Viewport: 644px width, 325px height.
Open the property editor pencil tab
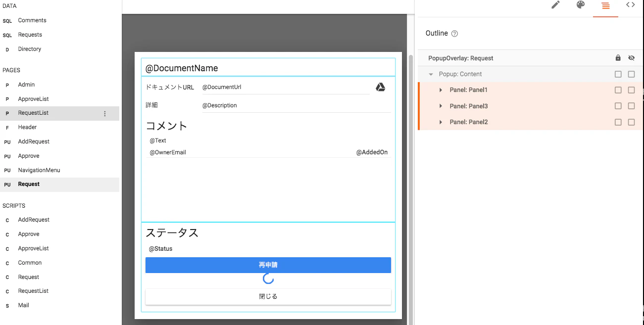(x=555, y=5)
